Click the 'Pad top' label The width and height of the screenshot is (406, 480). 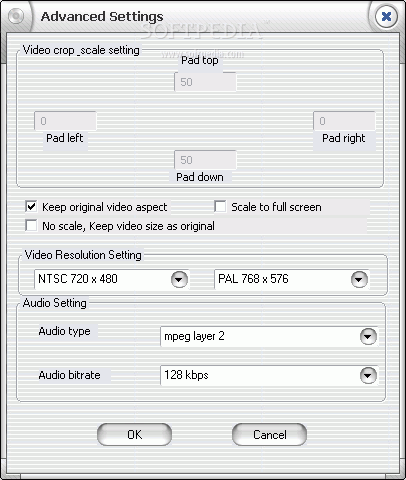pos(200,60)
